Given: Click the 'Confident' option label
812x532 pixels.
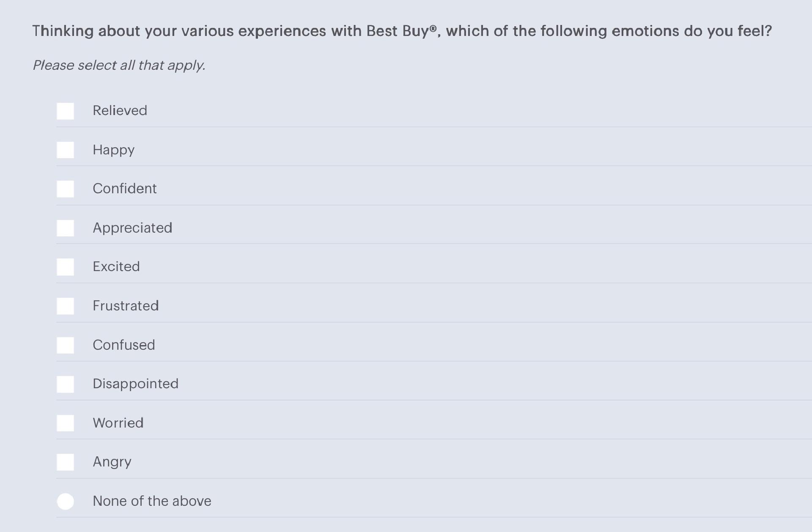Looking at the screenshot, I should click(x=124, y=189).
